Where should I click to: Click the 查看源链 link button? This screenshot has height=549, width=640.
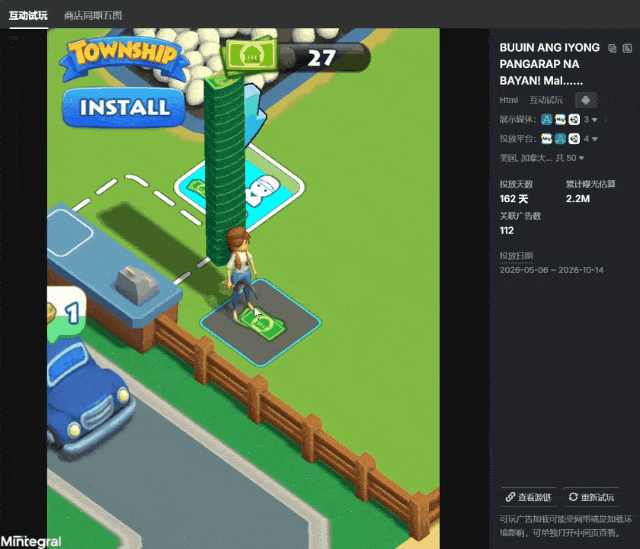529,497
